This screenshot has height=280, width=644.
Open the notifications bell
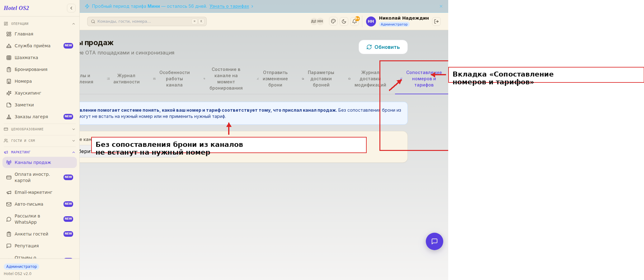tap(355, 21)
